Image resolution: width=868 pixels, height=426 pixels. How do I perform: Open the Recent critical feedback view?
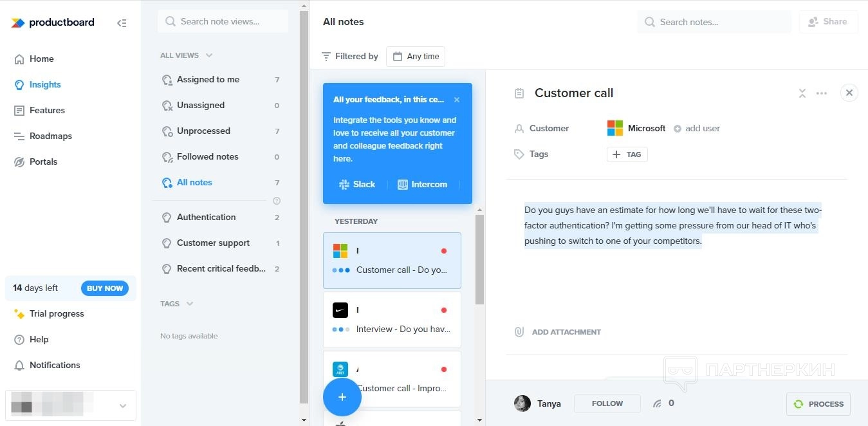coord(220,268)
